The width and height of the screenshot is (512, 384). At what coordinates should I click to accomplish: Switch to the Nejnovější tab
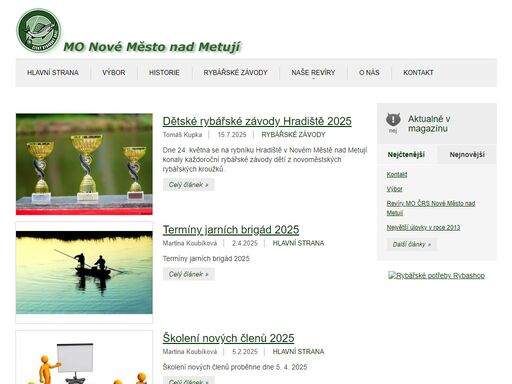pos(467,155)
